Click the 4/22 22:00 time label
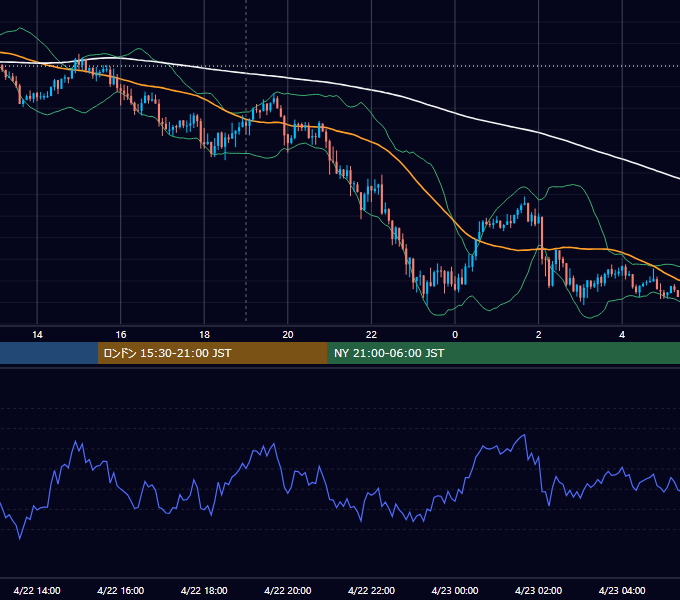 point(371,590)
